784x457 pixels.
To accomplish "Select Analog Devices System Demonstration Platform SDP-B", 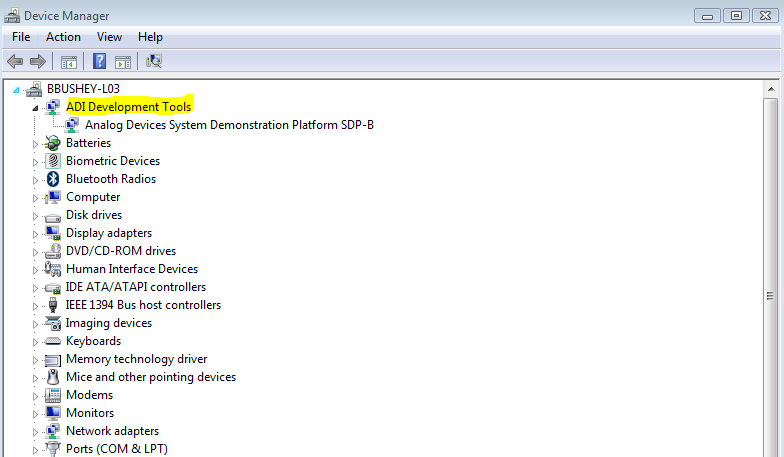I will point(230,125).
